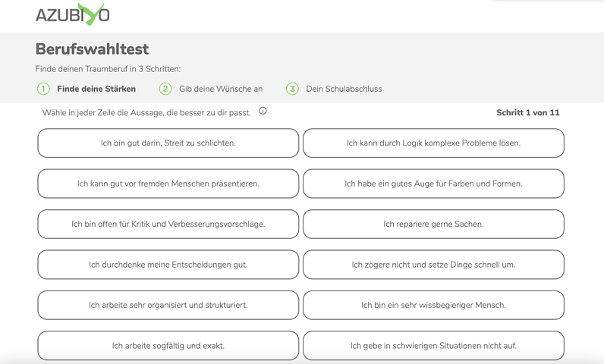Select 'Ich habe ein gutes Auge für Farben und Formen.'
The height and width of the screenshot is (364, 604).
(434, 184)
